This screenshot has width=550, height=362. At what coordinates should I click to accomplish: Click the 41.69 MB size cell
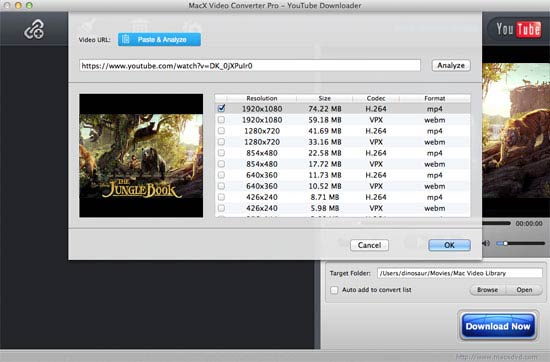click(x=325, y=131)
